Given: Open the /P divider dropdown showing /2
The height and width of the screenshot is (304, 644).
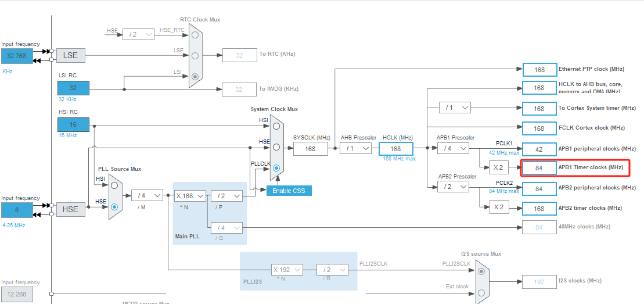Looking at the screenshot, I should 226,196.
